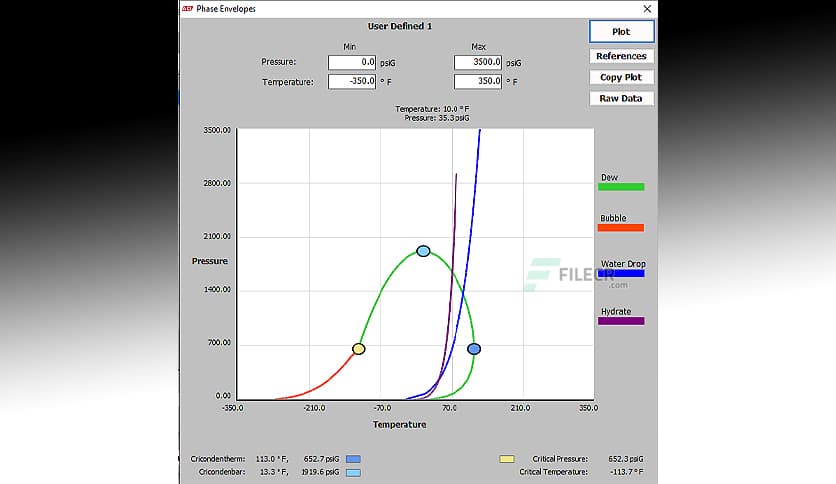Click the yellow critical point marker on plot

click(359, 349)
